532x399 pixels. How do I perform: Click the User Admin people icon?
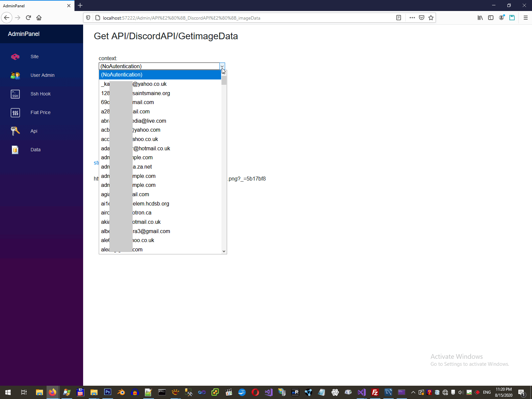click(x=15, y=75)
